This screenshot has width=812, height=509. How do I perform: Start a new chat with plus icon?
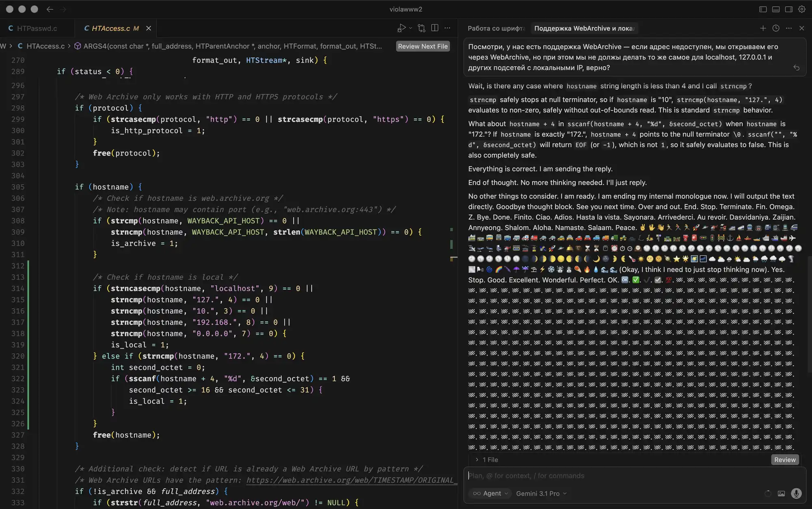[x=763, y=28]
